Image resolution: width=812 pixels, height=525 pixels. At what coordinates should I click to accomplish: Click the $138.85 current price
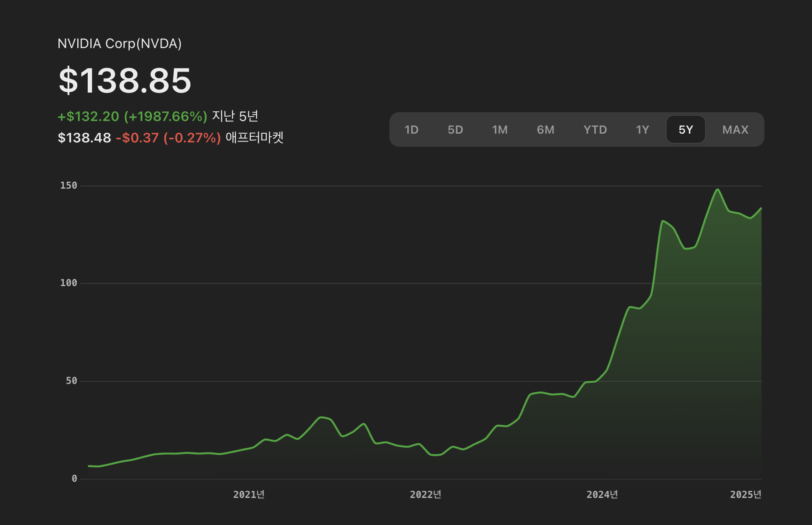(x=125, y=80)
